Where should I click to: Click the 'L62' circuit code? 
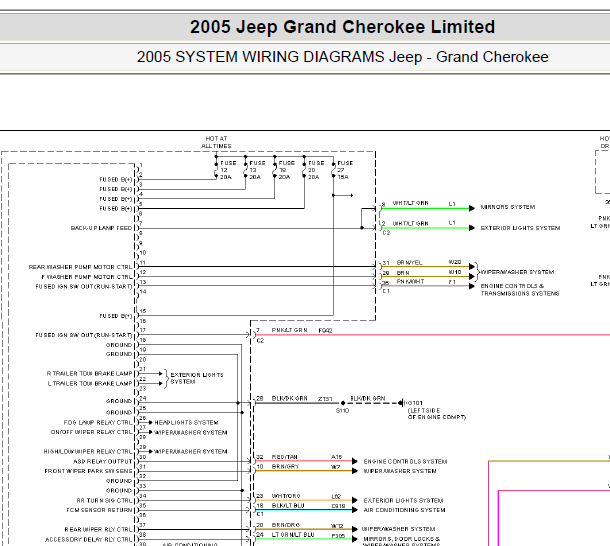pyautogui.click(x=336, y=497)
